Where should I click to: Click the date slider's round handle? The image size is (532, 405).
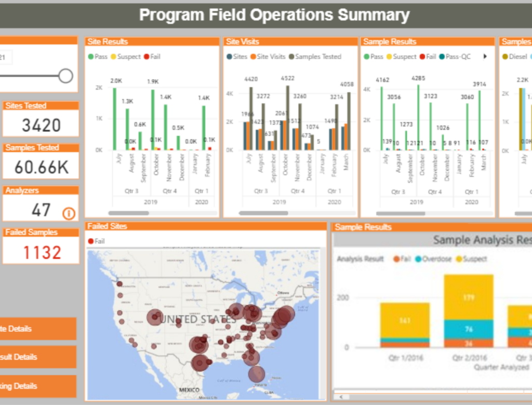65,76
